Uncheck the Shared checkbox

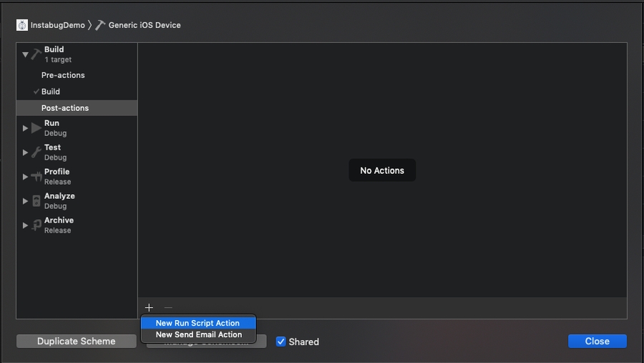point(281,342)
